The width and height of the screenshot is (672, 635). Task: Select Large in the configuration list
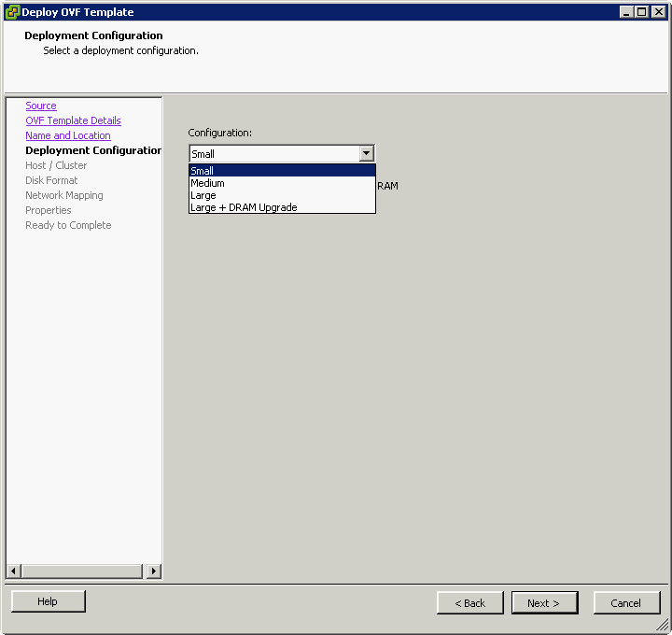[x=281, y=195]
